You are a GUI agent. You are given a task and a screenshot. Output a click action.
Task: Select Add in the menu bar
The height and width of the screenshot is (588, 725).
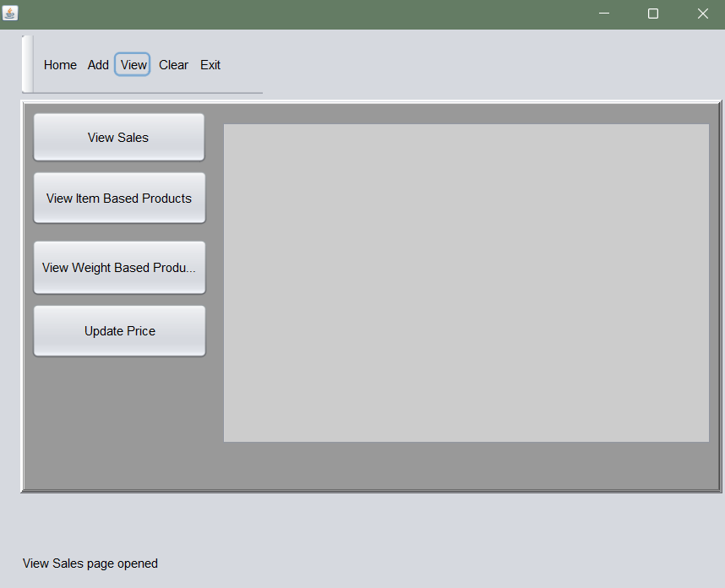click(x=98, y=64)
